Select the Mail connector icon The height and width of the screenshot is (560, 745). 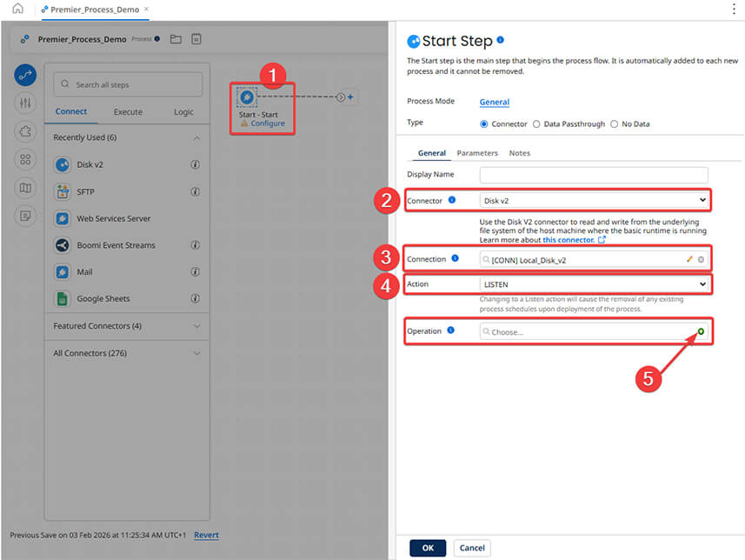(x=62, y=272)
